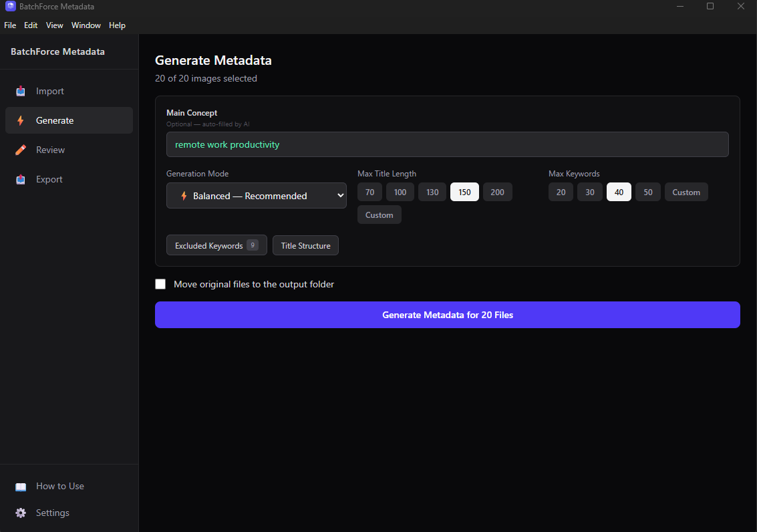Choose Custom for max title length

(379, 215)
